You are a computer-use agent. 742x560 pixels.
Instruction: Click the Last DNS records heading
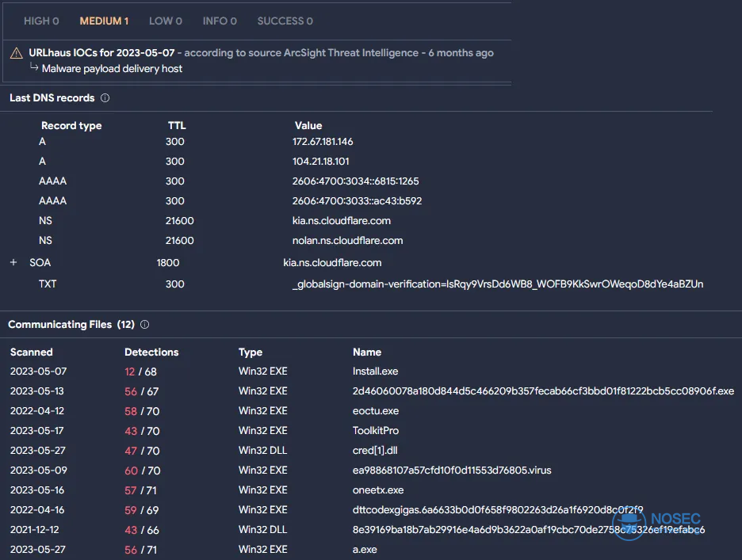[x=52, y=98]
